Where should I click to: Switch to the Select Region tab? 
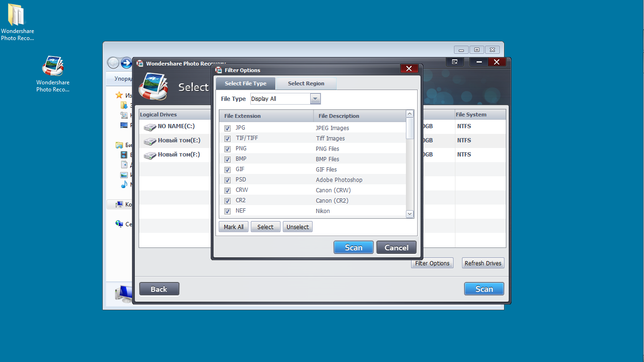click(306, 83)
